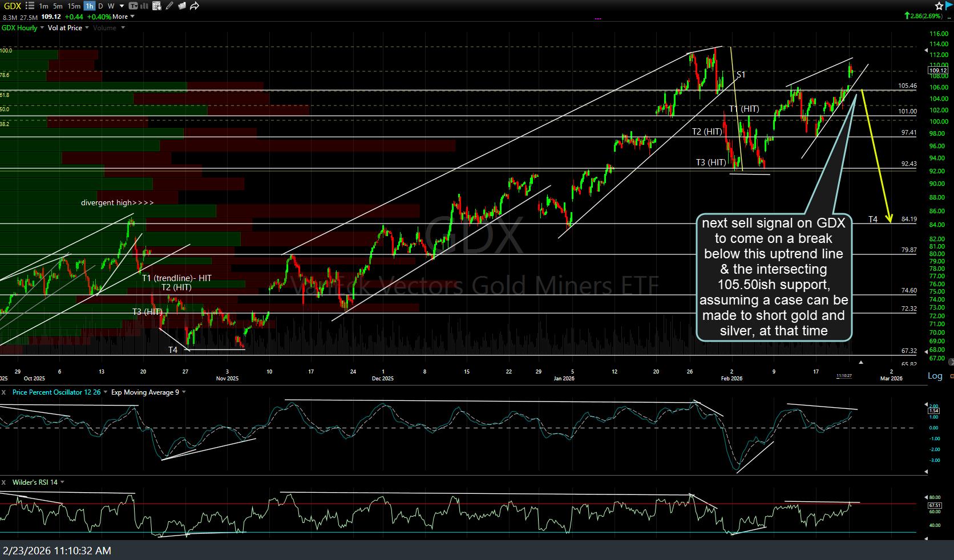Click the 'divergent high>>>>' annotation
This screenshot has height=560, width=954.
tap(117, 203)
